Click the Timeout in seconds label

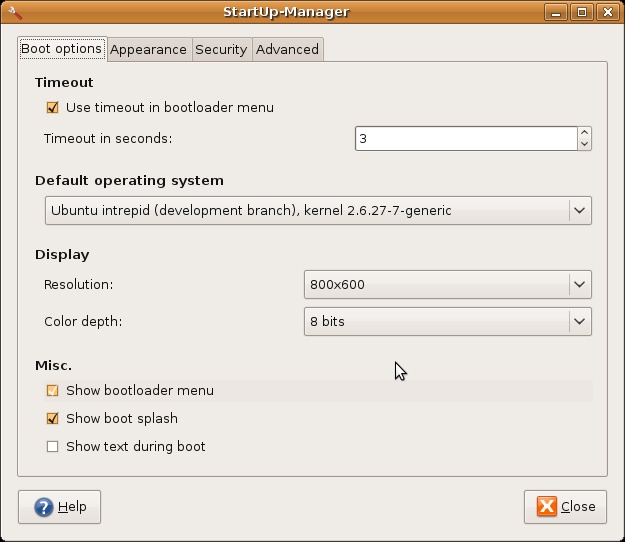coord(108,139)
